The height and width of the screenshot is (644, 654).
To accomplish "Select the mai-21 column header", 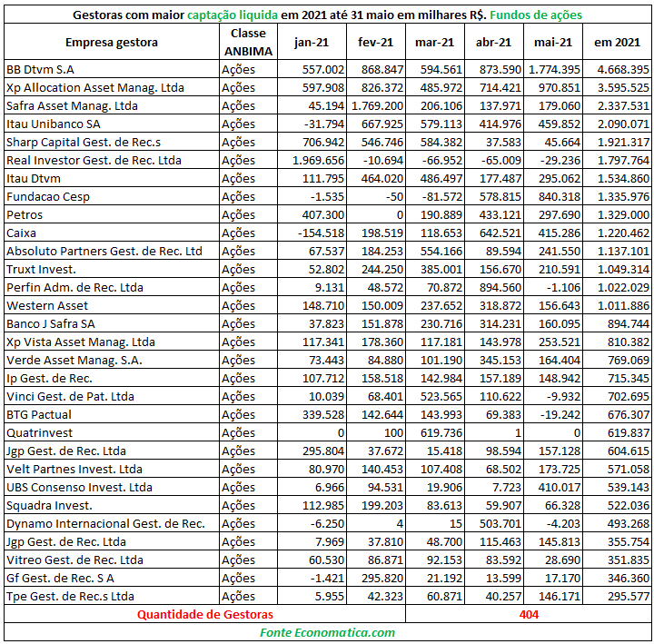I will (553, 42).
